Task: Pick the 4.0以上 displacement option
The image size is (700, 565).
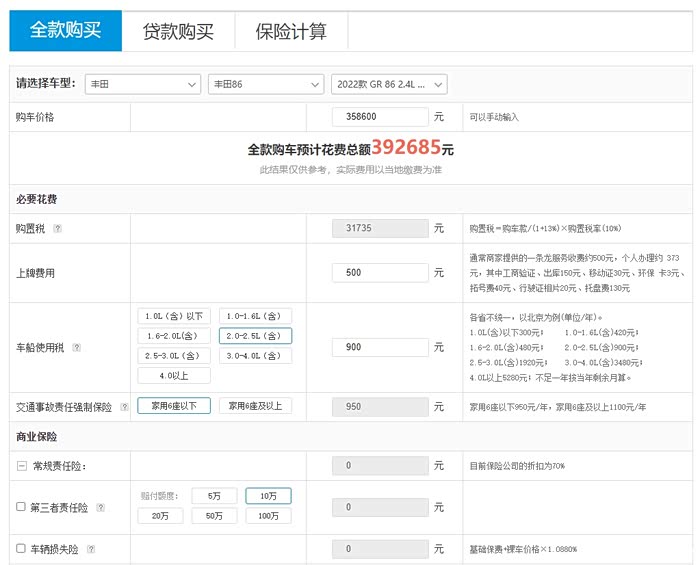Action: point(174,376)
